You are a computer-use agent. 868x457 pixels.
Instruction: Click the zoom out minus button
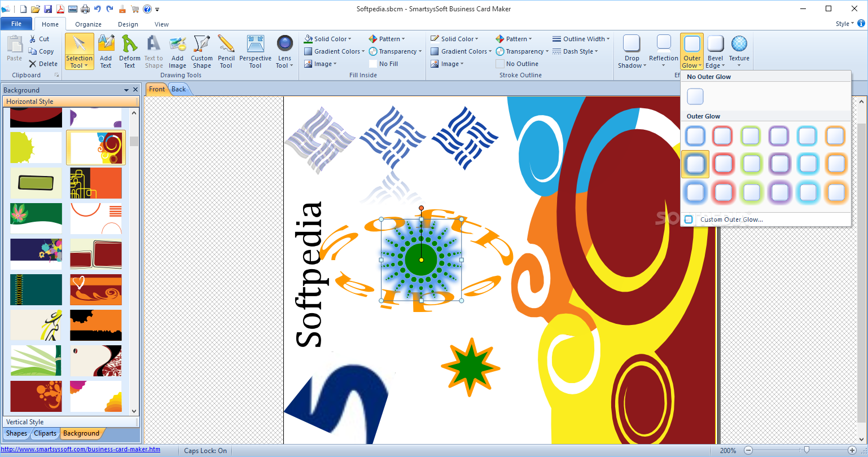pos(748,450)
